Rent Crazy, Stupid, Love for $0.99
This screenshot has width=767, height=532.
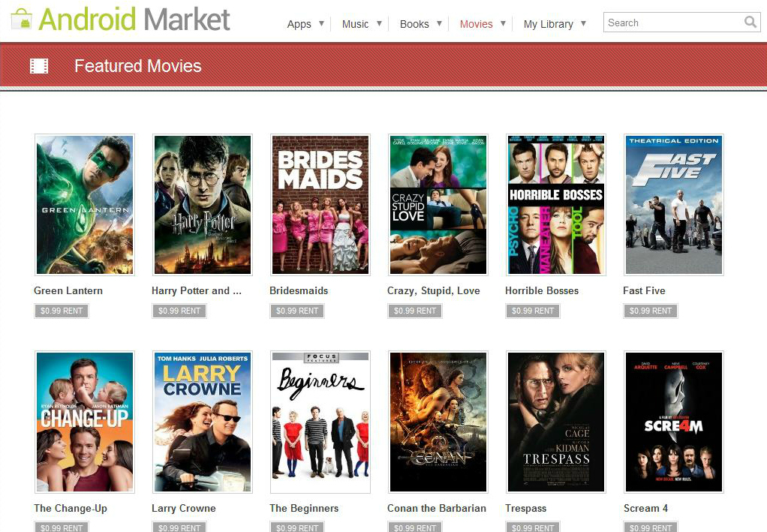pyautogui.click(x=415, y=311)
